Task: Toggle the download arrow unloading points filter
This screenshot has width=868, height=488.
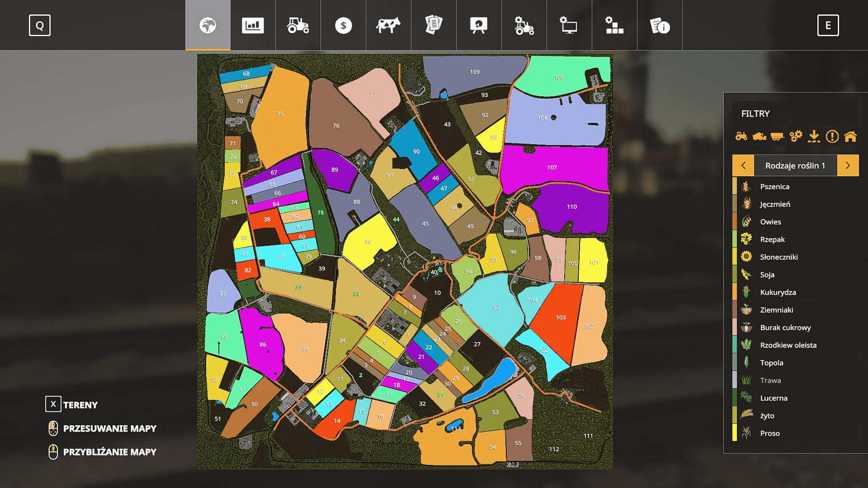Action: coord(814,137)
